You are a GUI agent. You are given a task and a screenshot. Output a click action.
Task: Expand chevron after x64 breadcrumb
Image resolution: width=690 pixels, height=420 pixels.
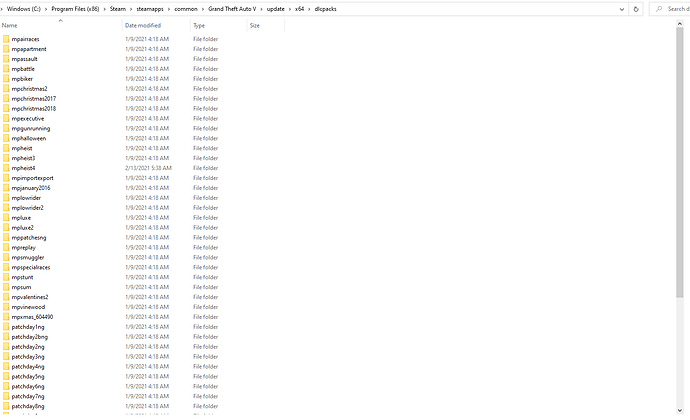pyautogui.click(x=309, y=9)
